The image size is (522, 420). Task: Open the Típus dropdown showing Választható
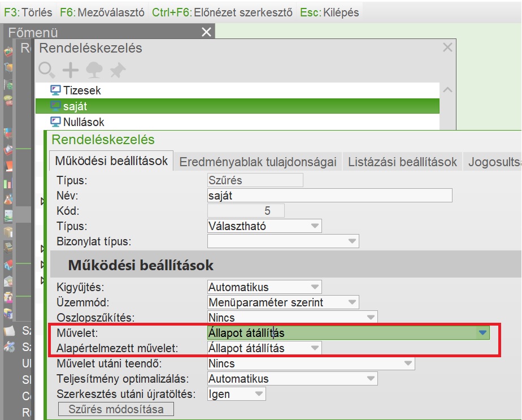(x=264, y=226)
